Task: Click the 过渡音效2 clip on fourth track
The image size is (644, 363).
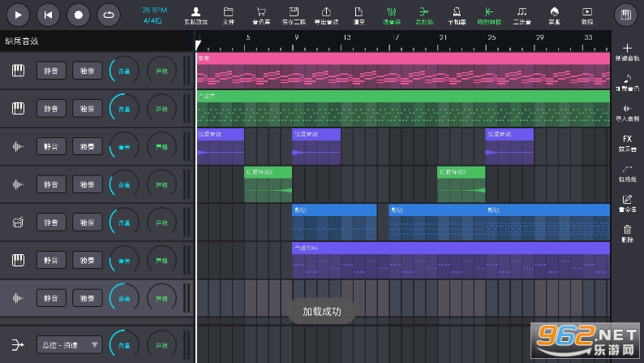Action: click(268, 184)
